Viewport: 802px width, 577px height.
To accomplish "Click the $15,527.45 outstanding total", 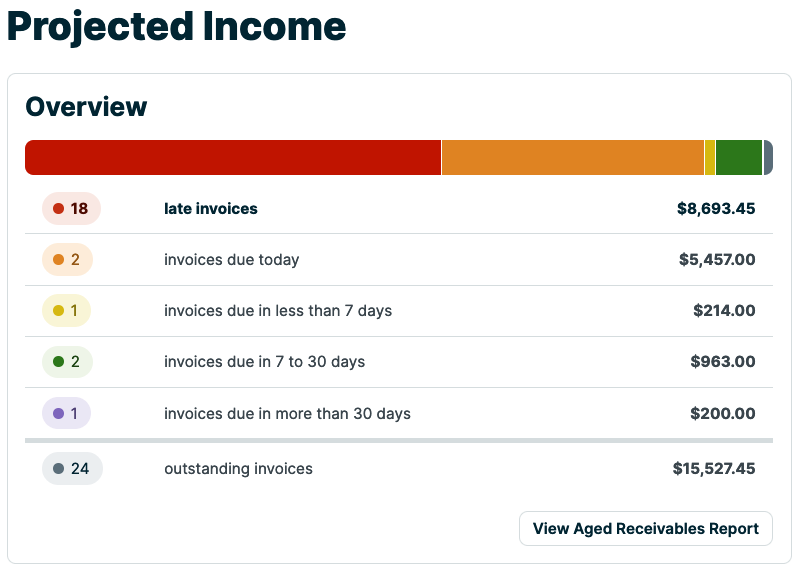I will pos(714,468).
